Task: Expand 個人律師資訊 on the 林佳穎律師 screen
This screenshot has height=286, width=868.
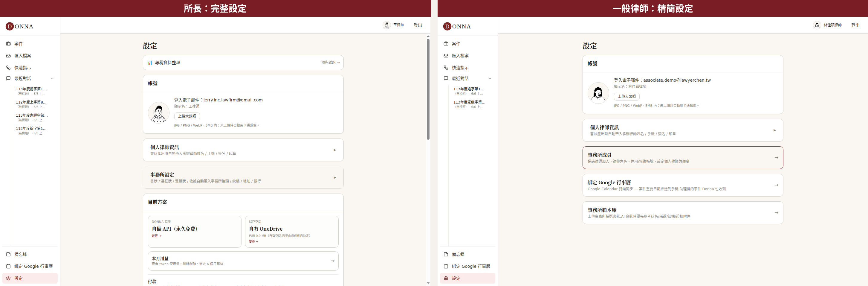Action: coord(683,130)
